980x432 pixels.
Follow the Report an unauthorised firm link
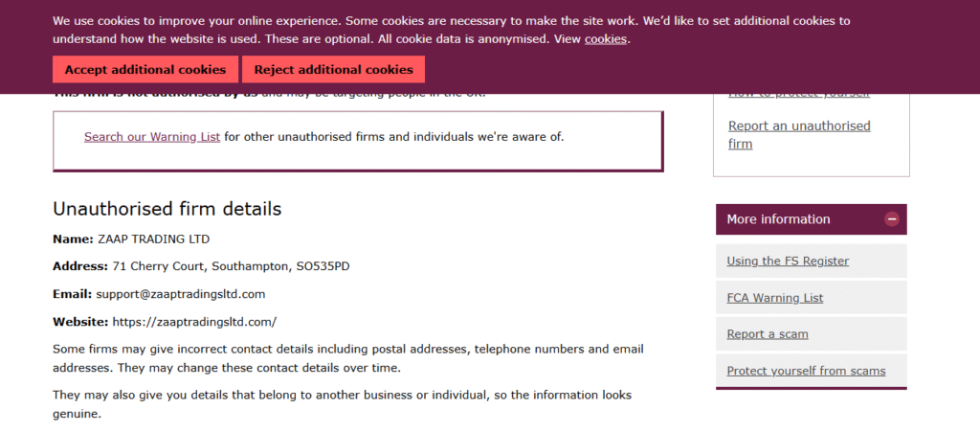pos(799,135)
